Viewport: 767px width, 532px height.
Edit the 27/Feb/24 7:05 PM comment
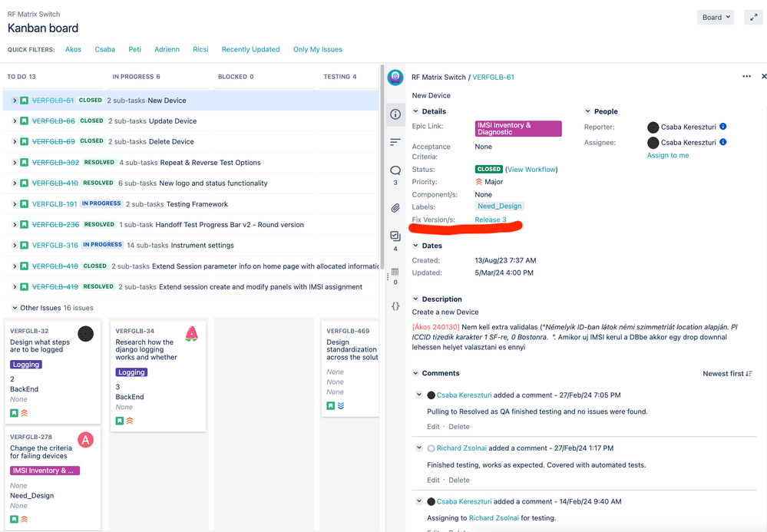coord(433,427)
